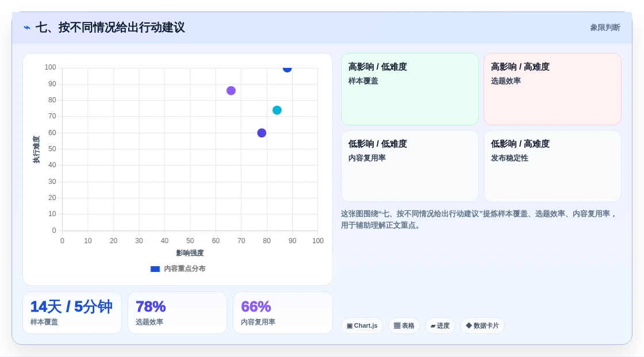644x357 pixels.
Task: Click the 选题效率 text in pink card
Action: (x=505, y=81)
